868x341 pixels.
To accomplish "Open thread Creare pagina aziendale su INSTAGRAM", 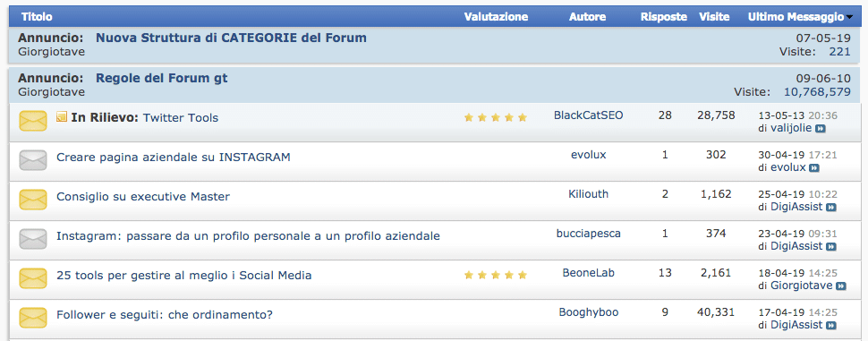I will [x=174, y=158].
